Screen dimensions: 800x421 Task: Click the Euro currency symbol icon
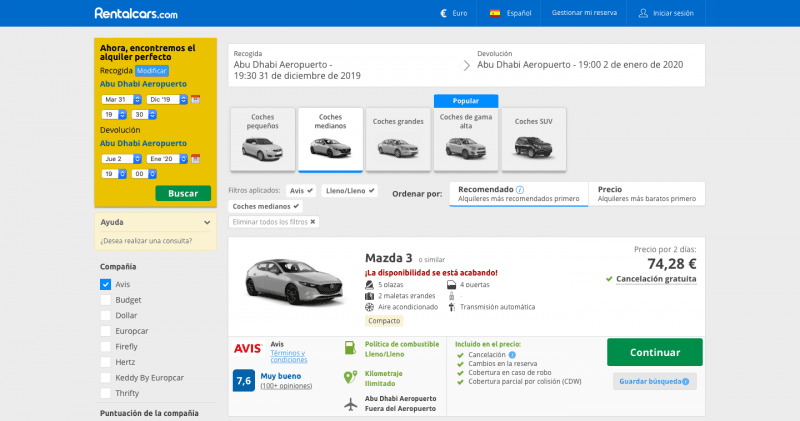pyautogui.click(x=443, y=13)
